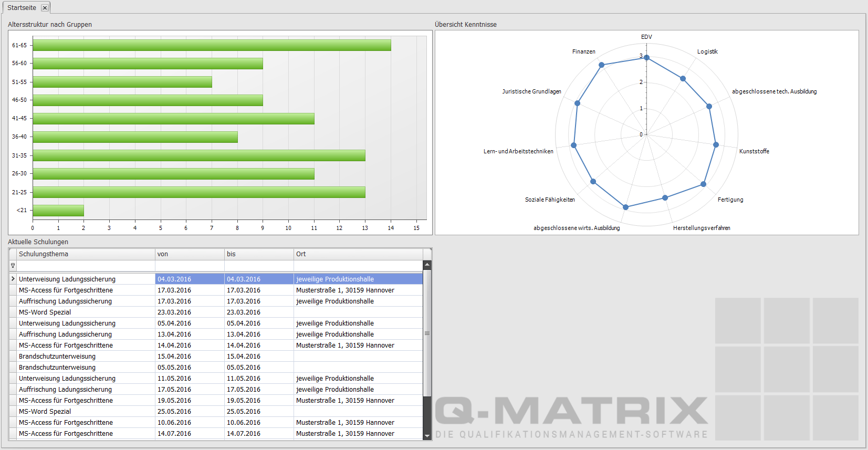Viewport: 868px width, 450px height.
Task: Click the Fertigung data point on the radar chart
Action: pos(704,184)
